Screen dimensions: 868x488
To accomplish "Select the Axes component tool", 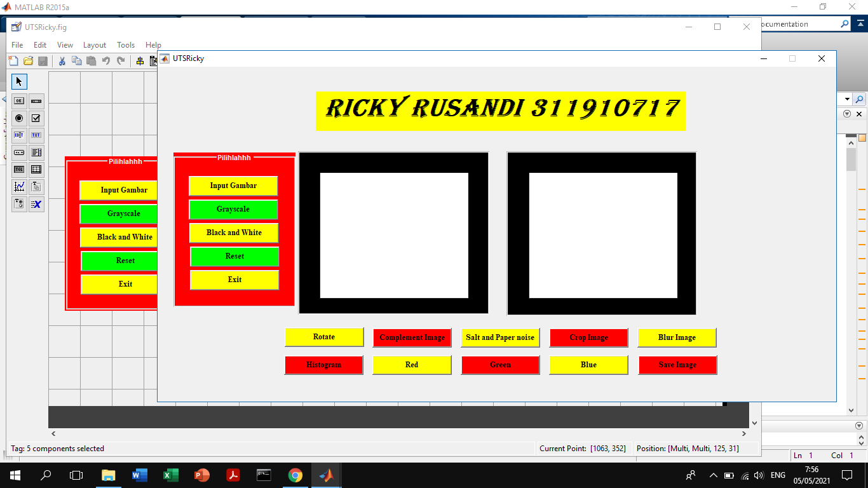I will pyautogui.click(x=18, y=187).
